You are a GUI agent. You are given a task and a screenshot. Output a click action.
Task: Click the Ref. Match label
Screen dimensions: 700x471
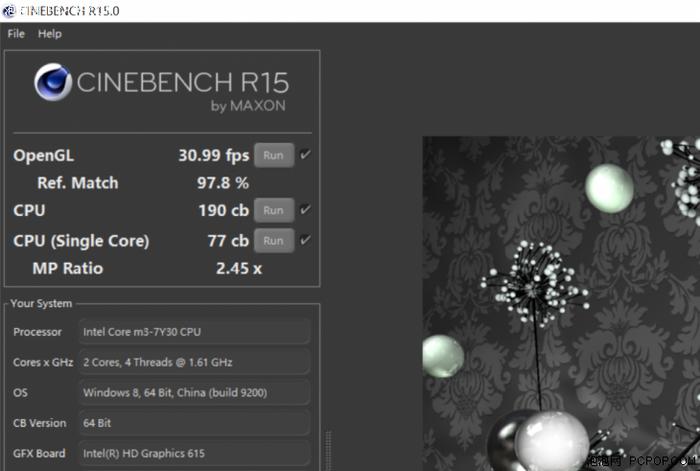78,183
